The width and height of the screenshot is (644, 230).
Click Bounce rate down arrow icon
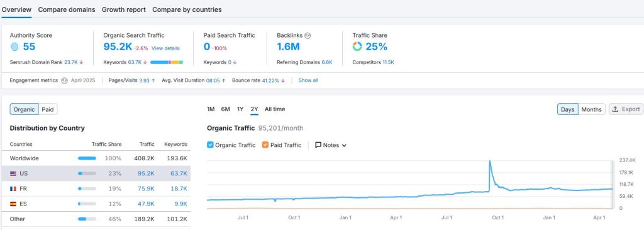point(283,80)
